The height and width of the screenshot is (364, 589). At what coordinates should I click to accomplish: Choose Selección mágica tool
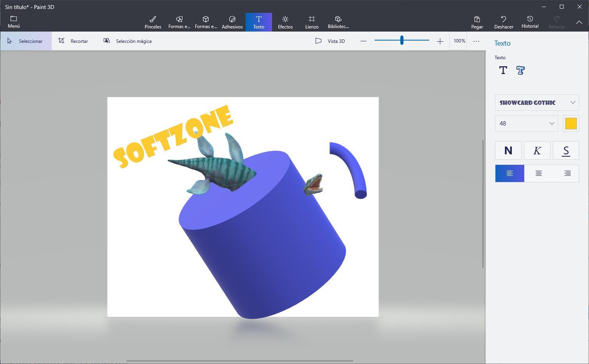(127, 41)
